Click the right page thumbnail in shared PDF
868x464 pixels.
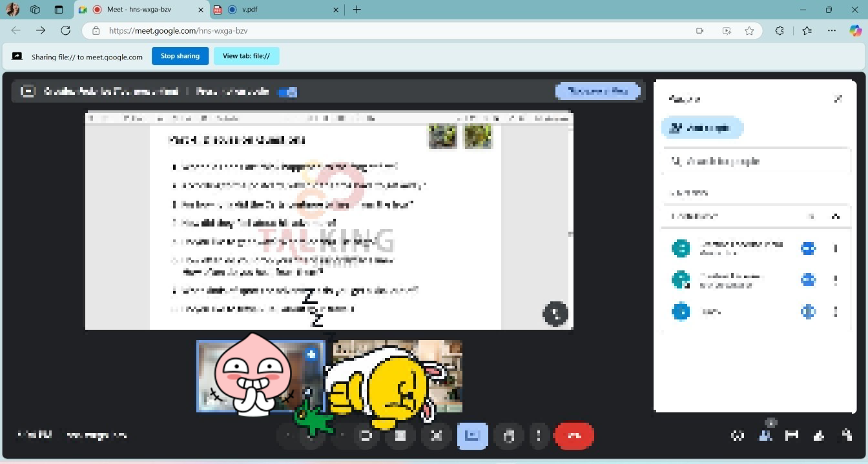pos(478,136)
